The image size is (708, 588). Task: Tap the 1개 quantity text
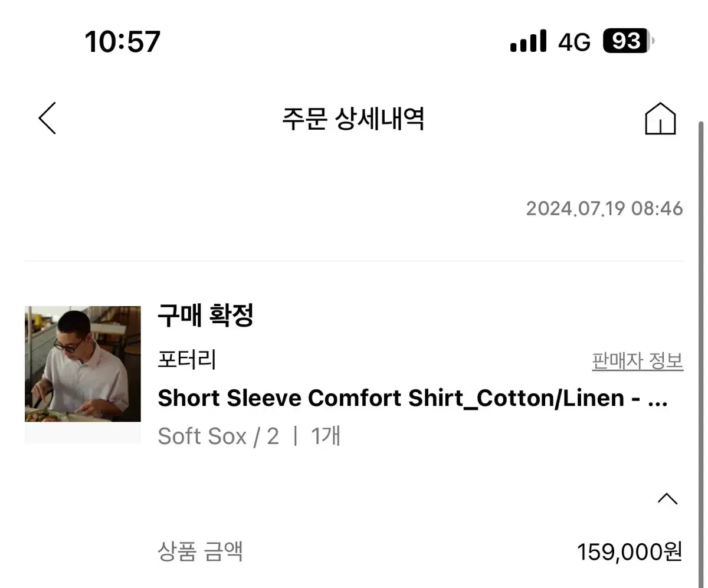326,436
